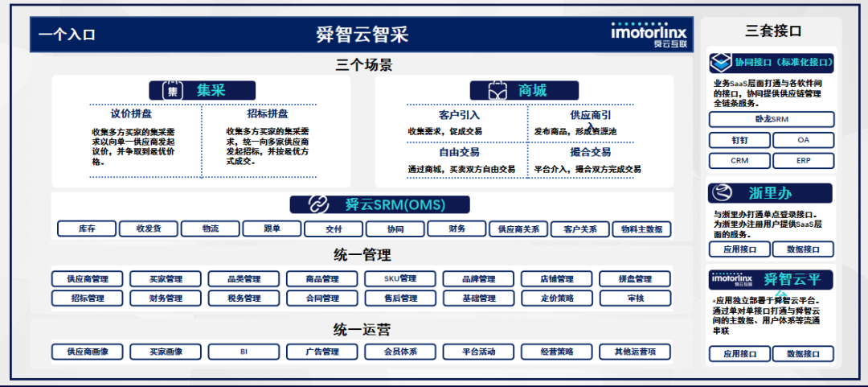Open 财务管理 button
The image size is (868, 387).
pyautogui.click(x=166, y=298)
